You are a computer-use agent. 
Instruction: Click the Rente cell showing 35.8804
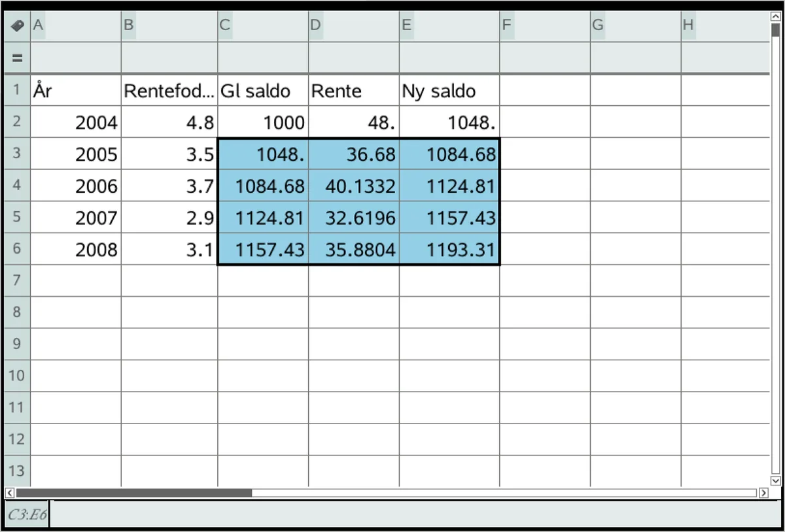pyautogui.click(x=354, y=249)
